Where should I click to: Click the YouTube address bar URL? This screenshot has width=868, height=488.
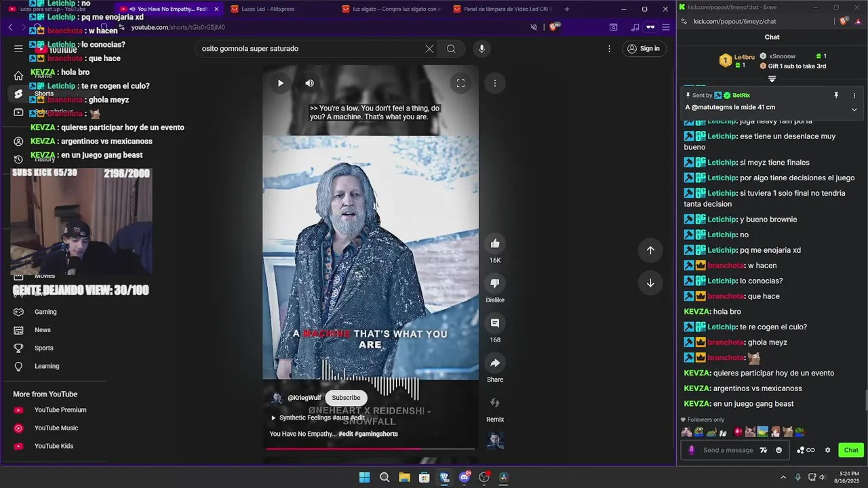point(178,27)
